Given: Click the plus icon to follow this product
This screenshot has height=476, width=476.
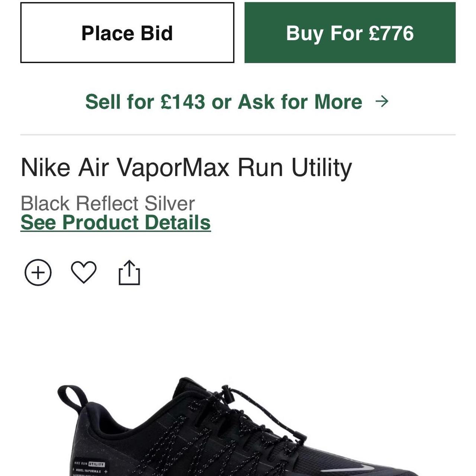Looking at the screenshot, I should (x=39, y=273).
